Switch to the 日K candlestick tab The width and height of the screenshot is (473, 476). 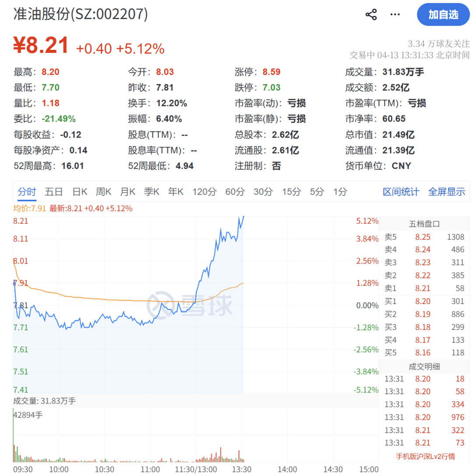(80, 191)
